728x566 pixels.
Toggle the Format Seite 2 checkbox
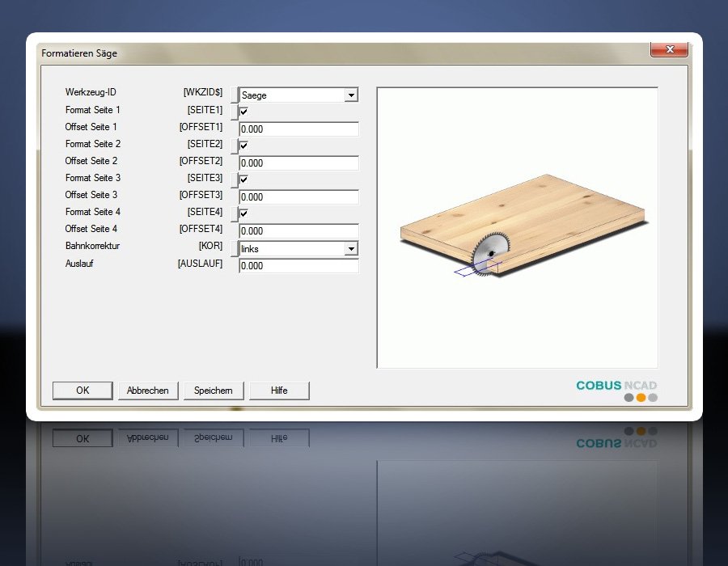pos(243,146)
